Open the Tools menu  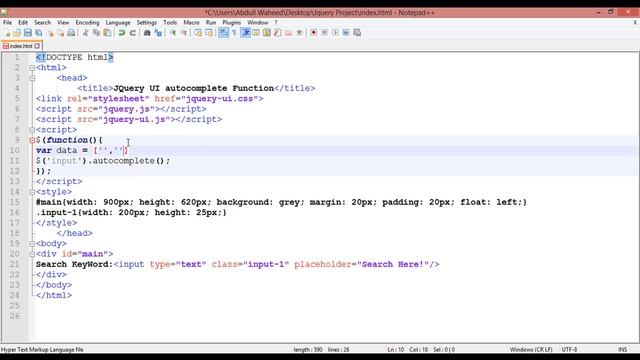[170, 22]
